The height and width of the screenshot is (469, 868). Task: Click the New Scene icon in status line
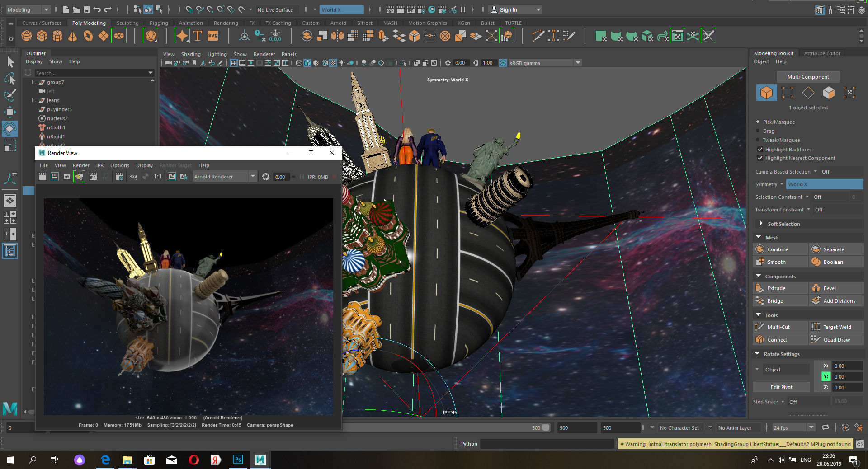point(66,9)
